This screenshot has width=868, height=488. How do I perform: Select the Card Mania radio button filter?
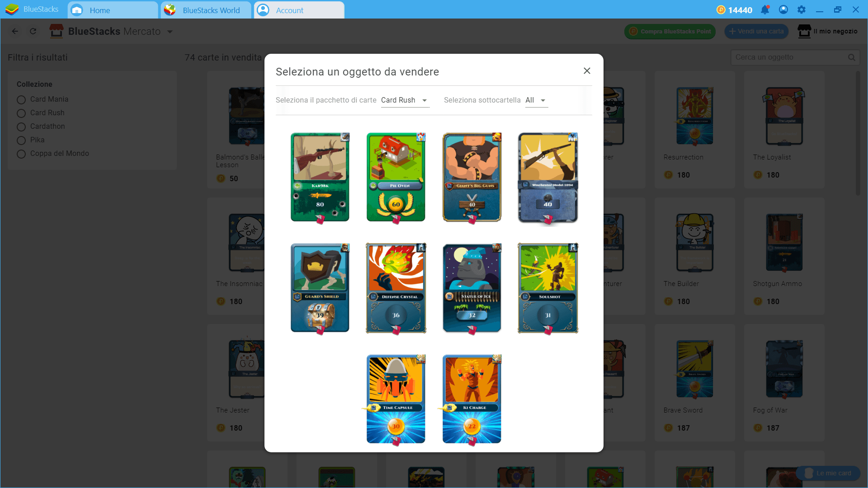[x=21, y=99]
